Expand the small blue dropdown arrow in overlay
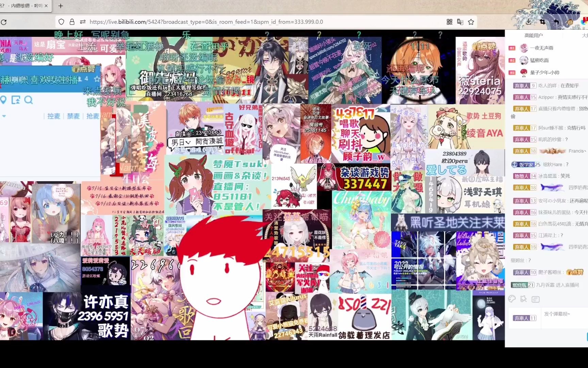This screenshot has height=368, width=588. (x=4, y=116)
